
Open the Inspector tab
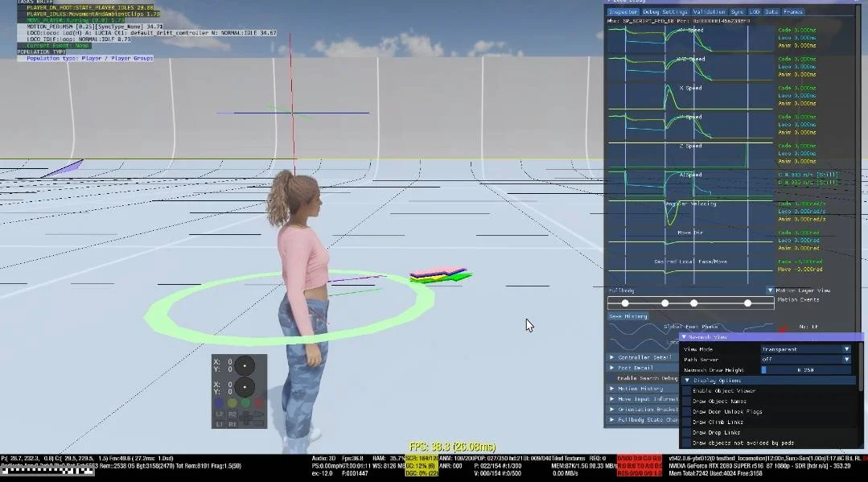click(623, 11)
